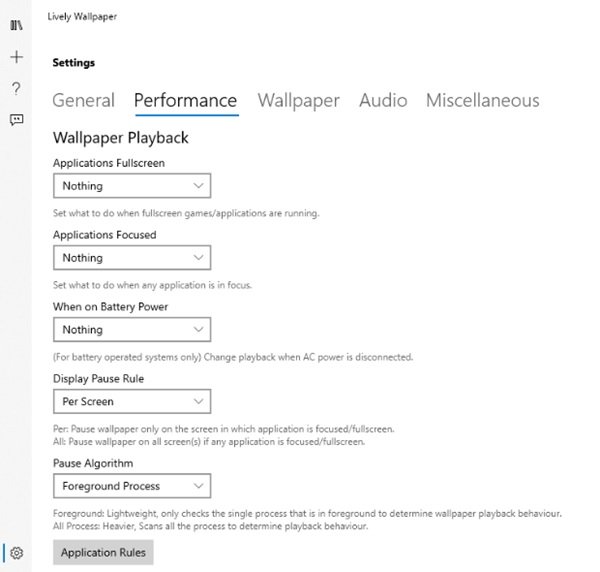Open the feedback chat bubble icon
Viewport: 600px width, 572px height.
[x=16, y=120]
